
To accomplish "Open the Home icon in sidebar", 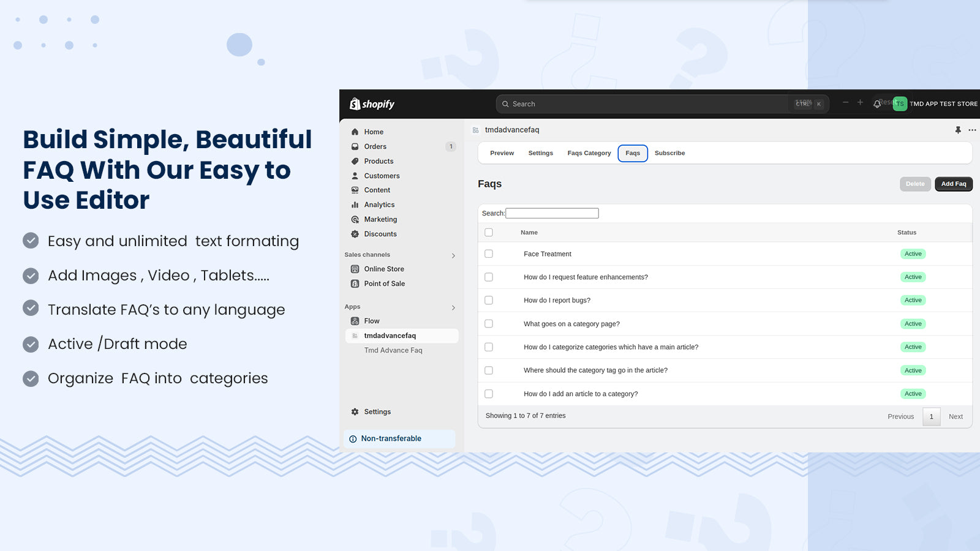I will [355, 132].
